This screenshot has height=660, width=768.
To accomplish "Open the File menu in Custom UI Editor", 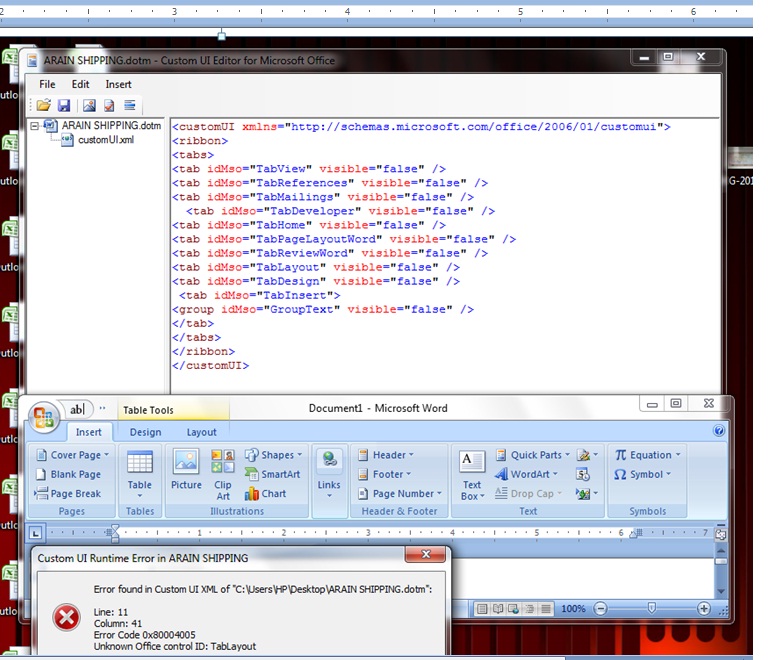I will click(x=47, y=84).
